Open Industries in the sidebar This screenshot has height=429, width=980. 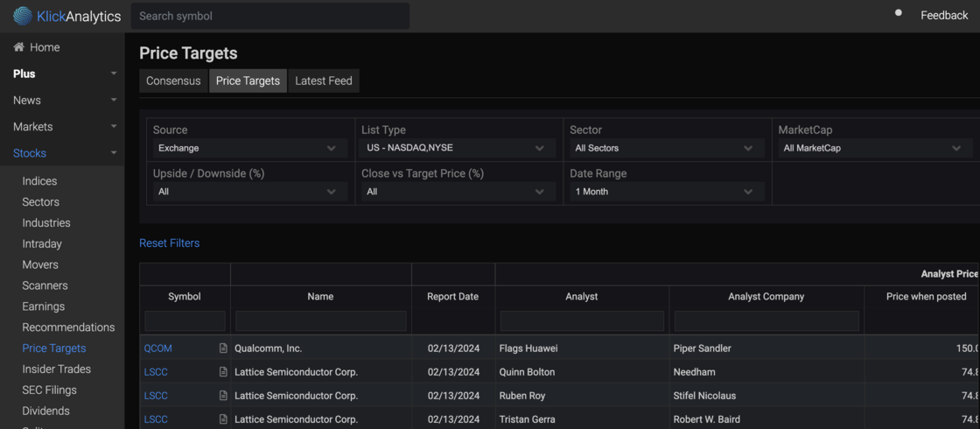[46, 222]
